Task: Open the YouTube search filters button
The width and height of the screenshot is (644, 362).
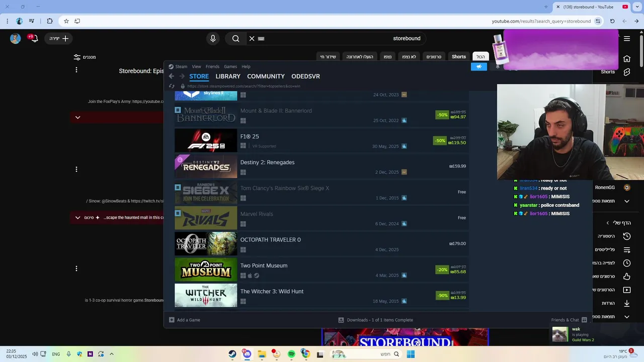Action: click(x=85, y=57)
